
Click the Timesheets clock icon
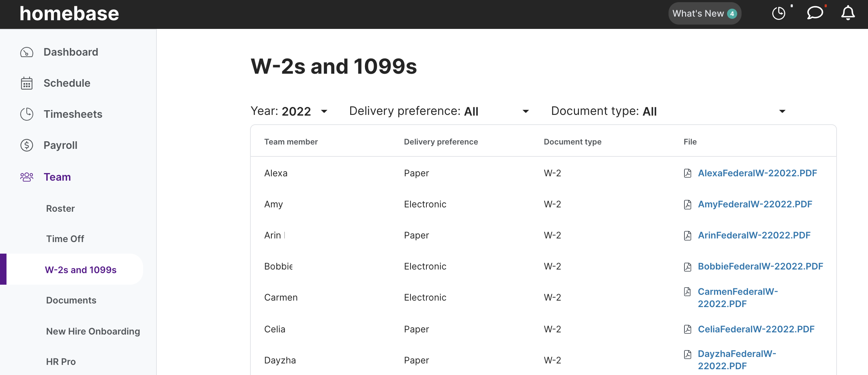(27, 114)
